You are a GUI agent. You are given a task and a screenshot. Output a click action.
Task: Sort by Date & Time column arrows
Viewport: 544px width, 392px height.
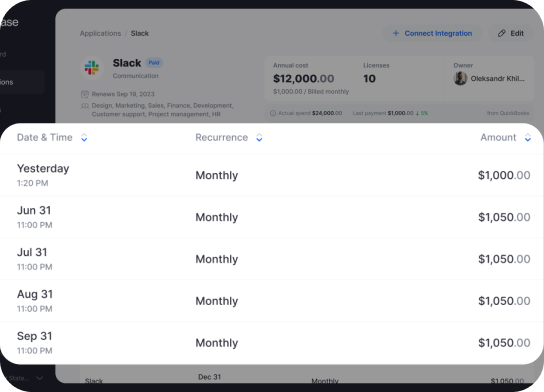84,138
